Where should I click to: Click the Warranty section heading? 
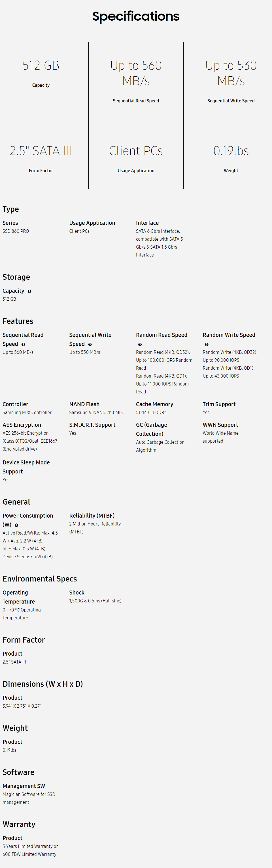point(19,824)
